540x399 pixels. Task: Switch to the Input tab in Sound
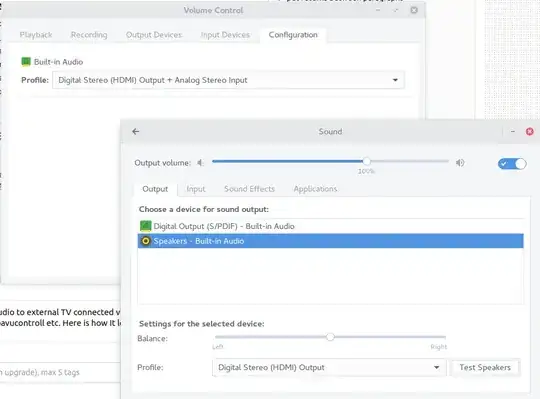coord(196,189)
